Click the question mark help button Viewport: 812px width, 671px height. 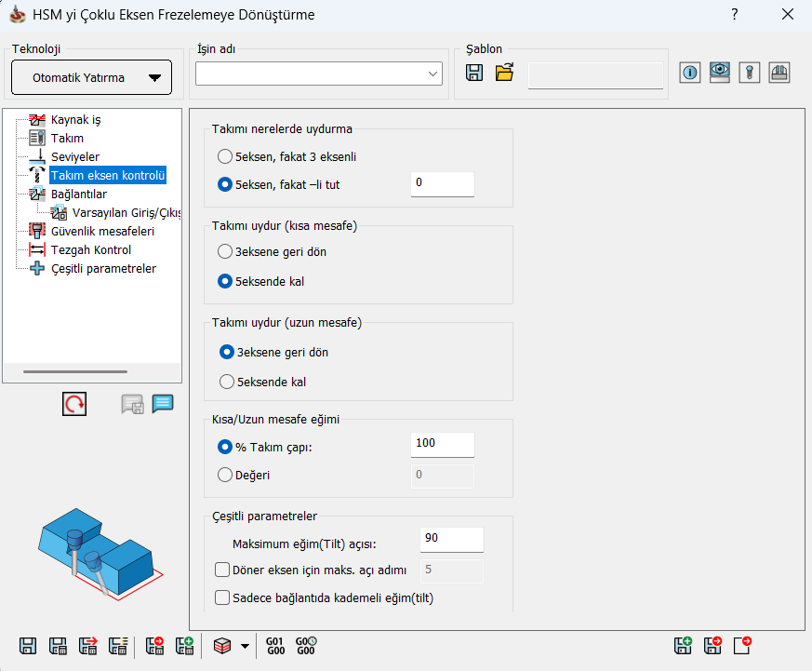tap(735, 15)
